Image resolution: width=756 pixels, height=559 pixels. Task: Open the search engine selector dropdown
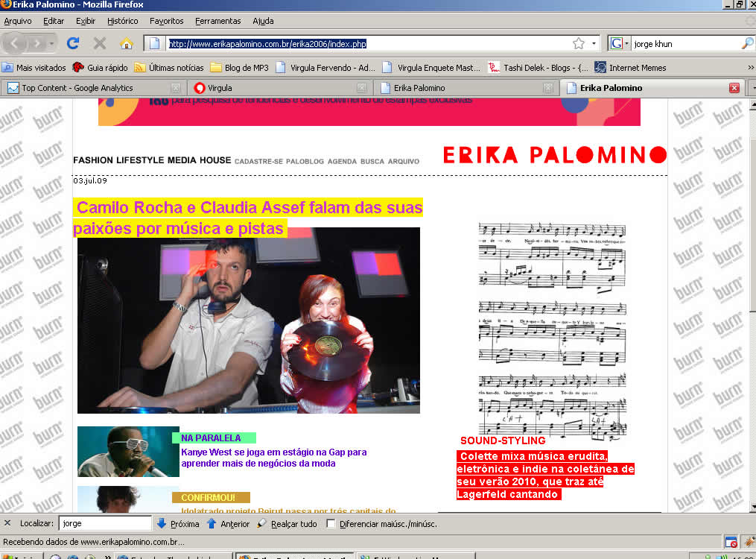626,44
